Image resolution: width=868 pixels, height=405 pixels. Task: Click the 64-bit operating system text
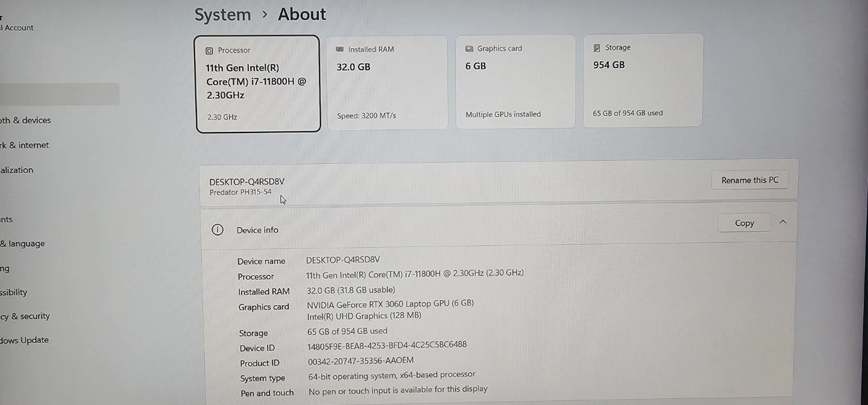(392, 375)
